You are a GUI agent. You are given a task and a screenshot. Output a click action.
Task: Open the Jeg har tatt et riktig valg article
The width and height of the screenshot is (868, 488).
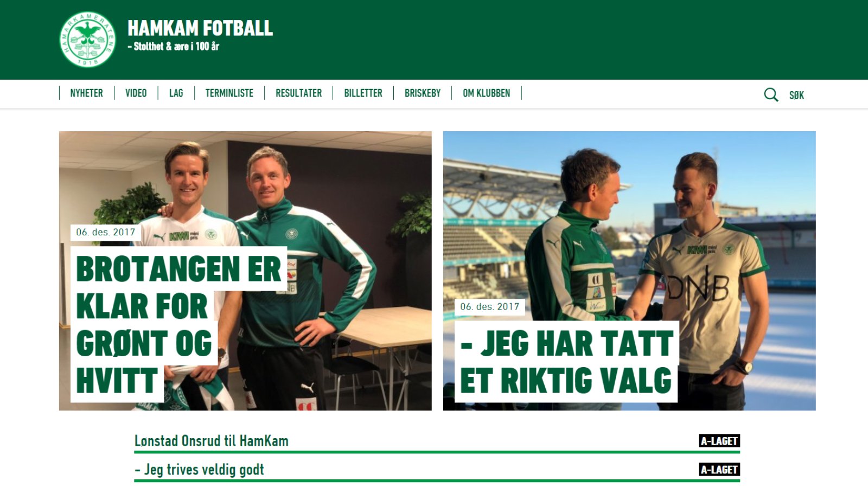[566, 362]
